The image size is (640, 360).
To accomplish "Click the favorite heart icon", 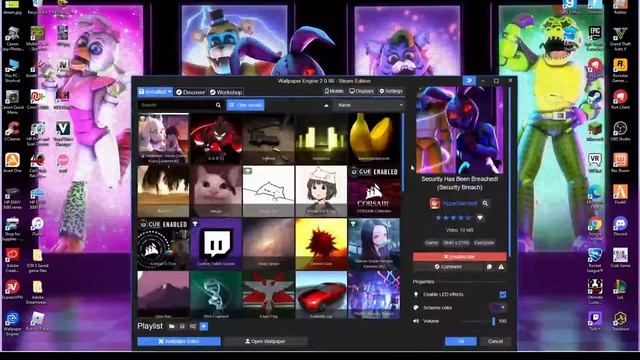I will point(480,218).
